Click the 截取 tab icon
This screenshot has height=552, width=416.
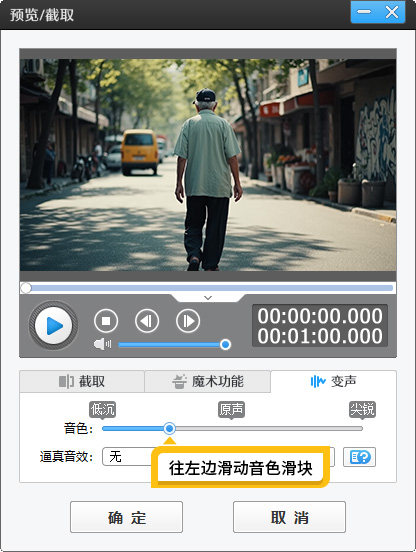click(x=66, y=381)
